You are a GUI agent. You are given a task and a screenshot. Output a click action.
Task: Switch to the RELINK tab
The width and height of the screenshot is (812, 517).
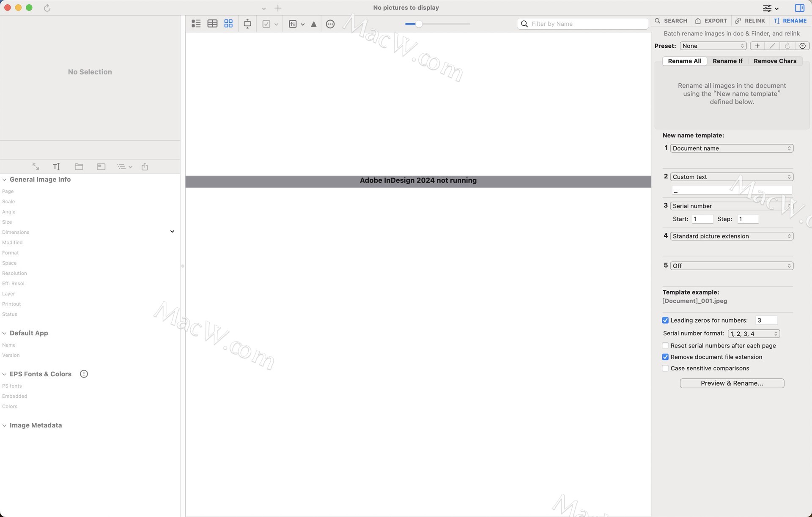[x=750, y=21]
